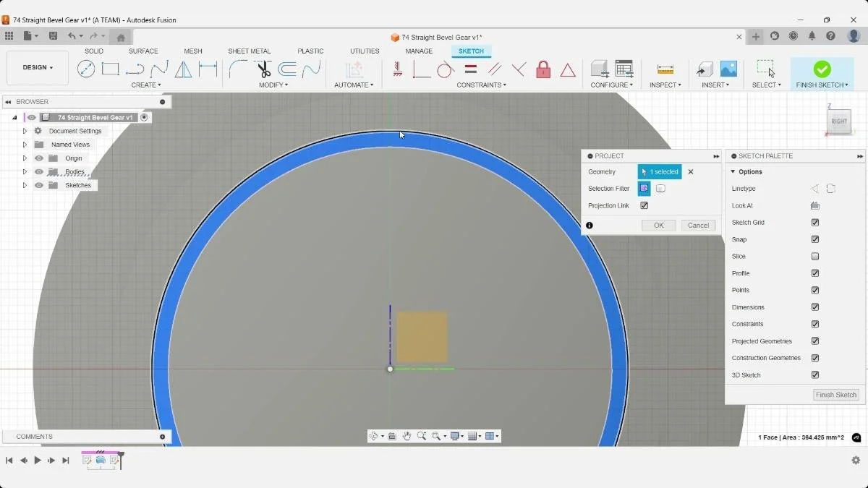The height and width of the screenshot is (488, 868).
Task: Uncheck the Projection Link checkbox
Action: pos(644,205)
